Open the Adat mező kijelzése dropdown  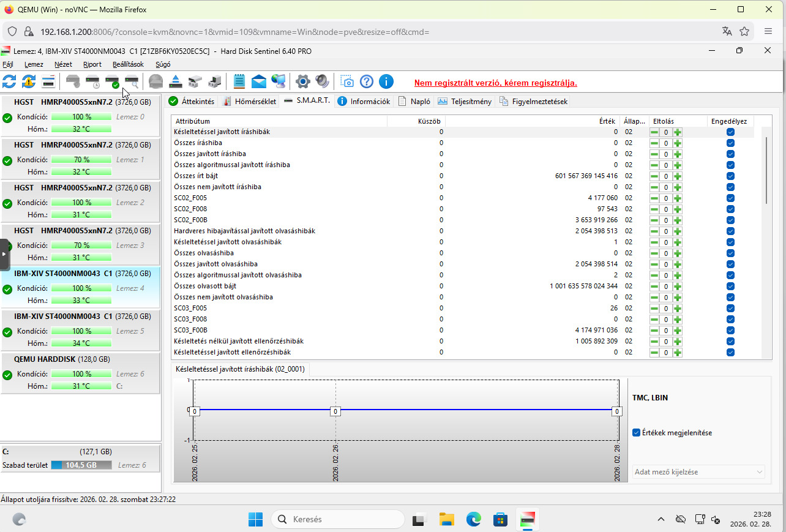pyautogui.click(x=698, y=472)
